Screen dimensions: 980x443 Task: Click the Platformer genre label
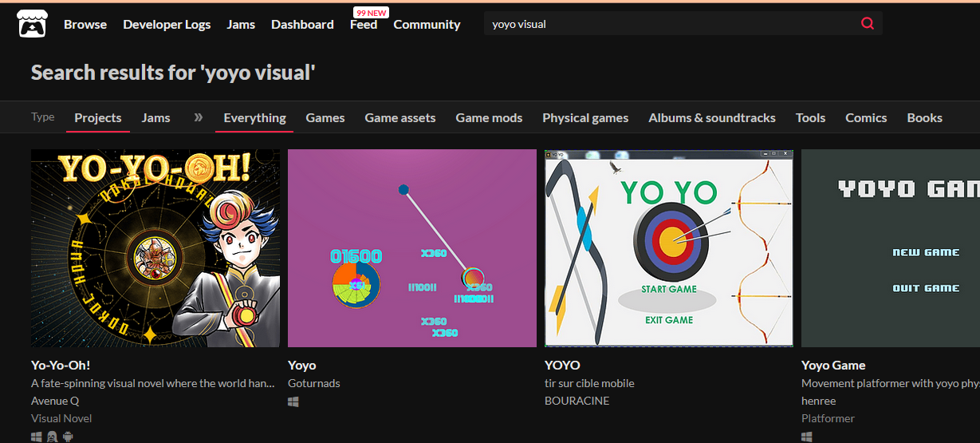click(828, 418)
